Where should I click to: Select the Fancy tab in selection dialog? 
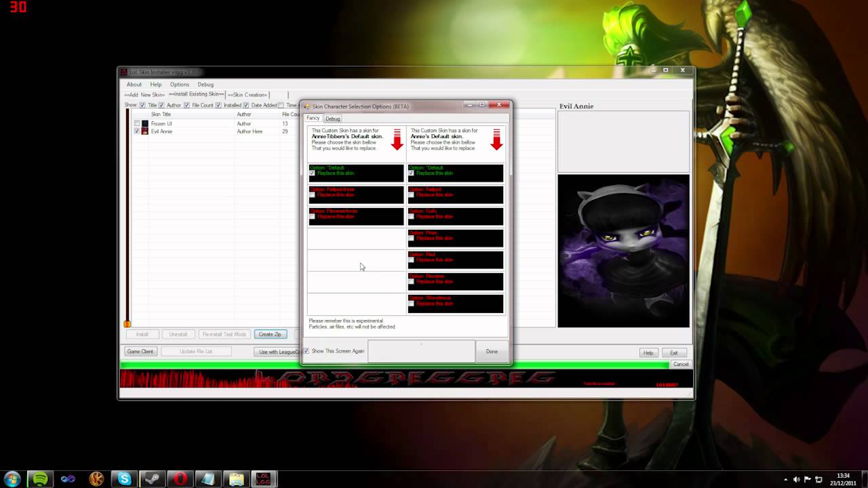(313, 118)
